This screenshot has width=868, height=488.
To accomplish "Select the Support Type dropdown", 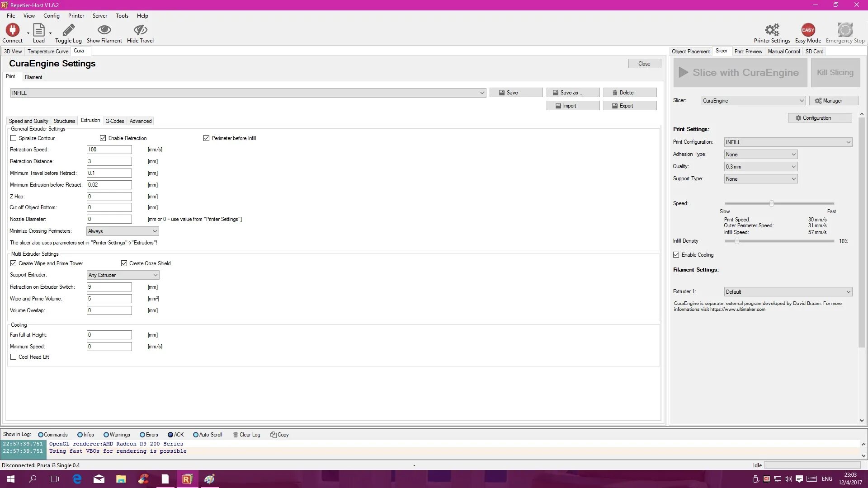I will point(759,178).
